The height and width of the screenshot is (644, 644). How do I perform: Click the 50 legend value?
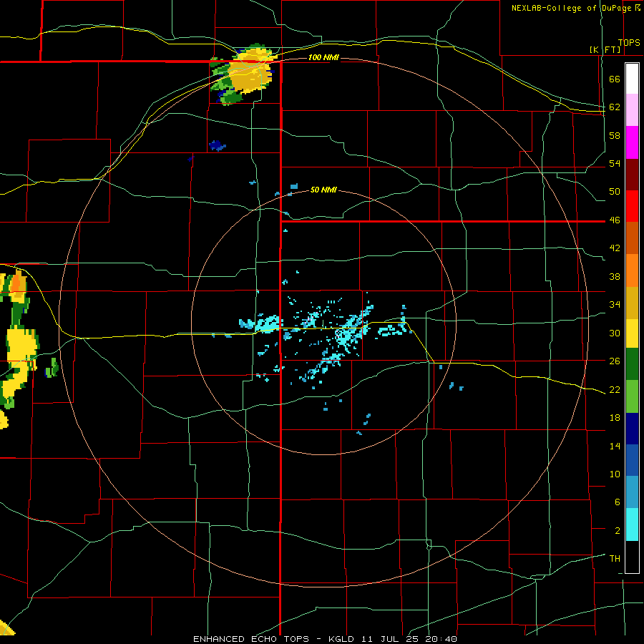click(615, 192)
